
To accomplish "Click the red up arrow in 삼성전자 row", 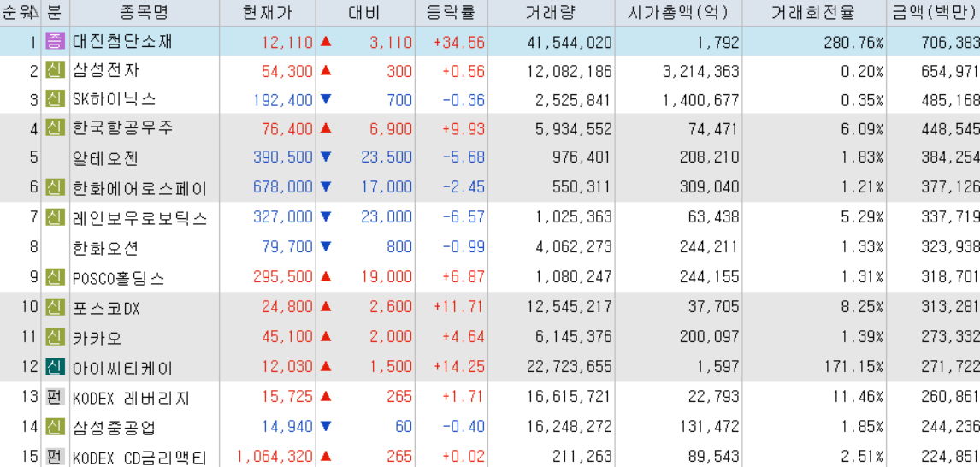I will (325, 71).
